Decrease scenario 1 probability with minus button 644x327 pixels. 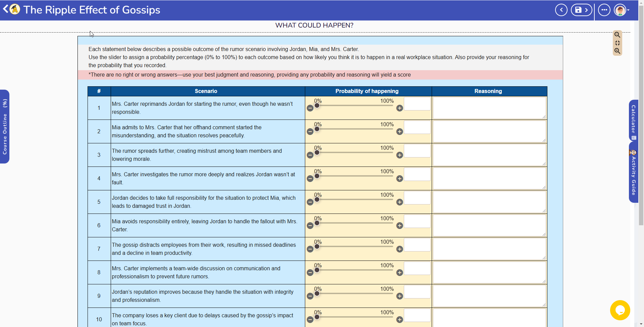(310, 108)
